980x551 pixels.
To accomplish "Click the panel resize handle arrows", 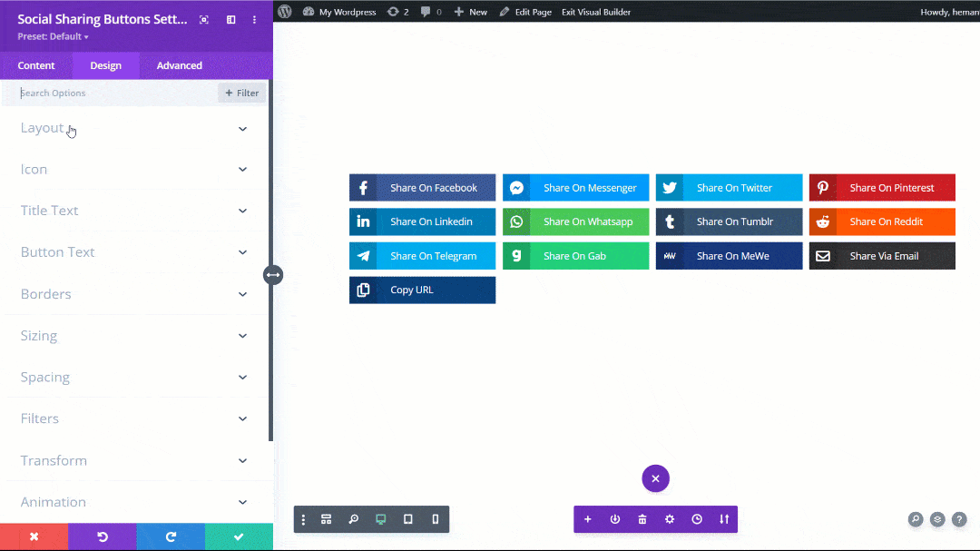I will click(273, 274).
